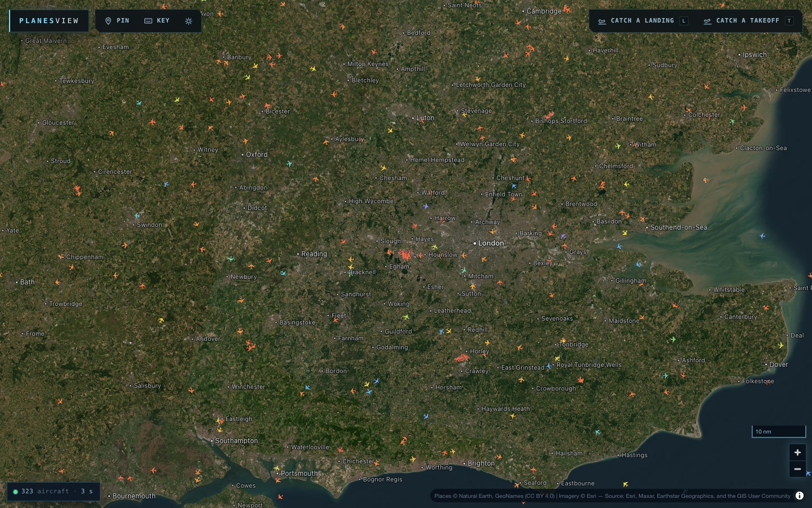Viewport: 812px width, 508px height.
Task: Select the yellow aircraft north of Dover
Action: click(781, 345)
